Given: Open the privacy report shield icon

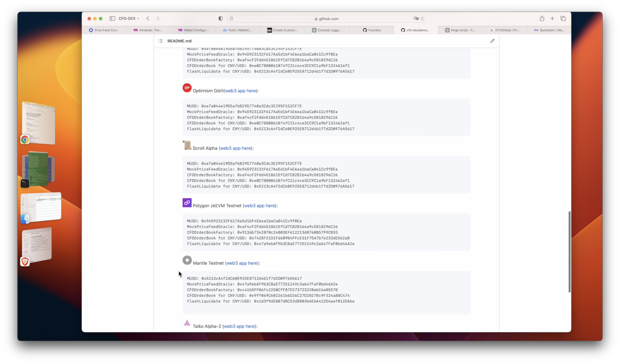Looking at the screenshot, I should (220, 18).
